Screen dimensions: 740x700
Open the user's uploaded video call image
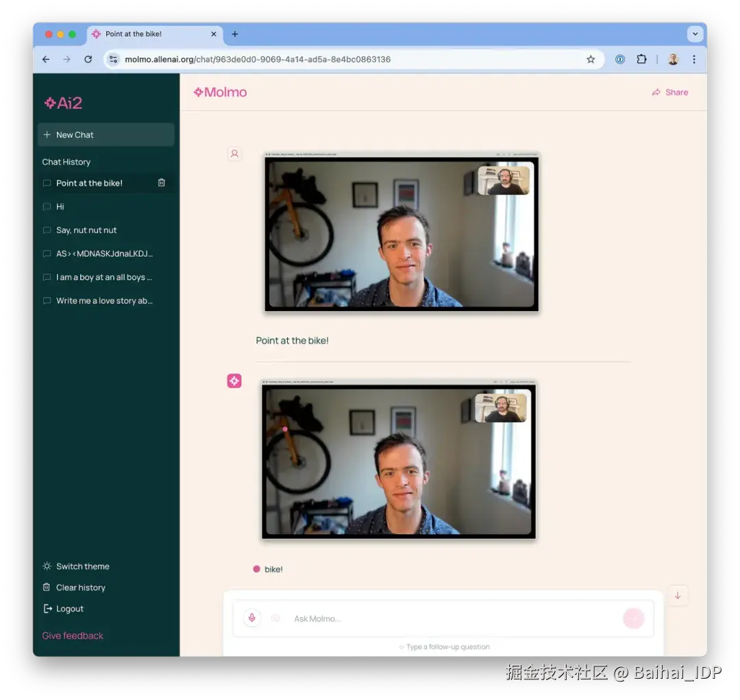click(402, 232)
